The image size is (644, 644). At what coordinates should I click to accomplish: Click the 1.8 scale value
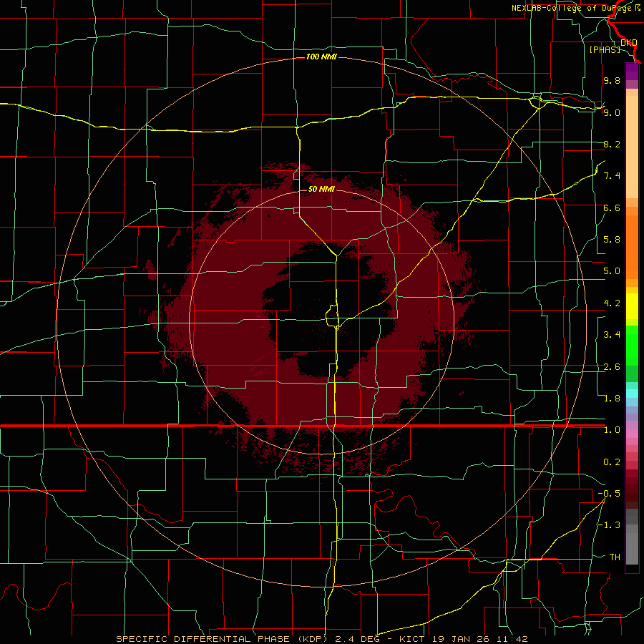point(612,399)
